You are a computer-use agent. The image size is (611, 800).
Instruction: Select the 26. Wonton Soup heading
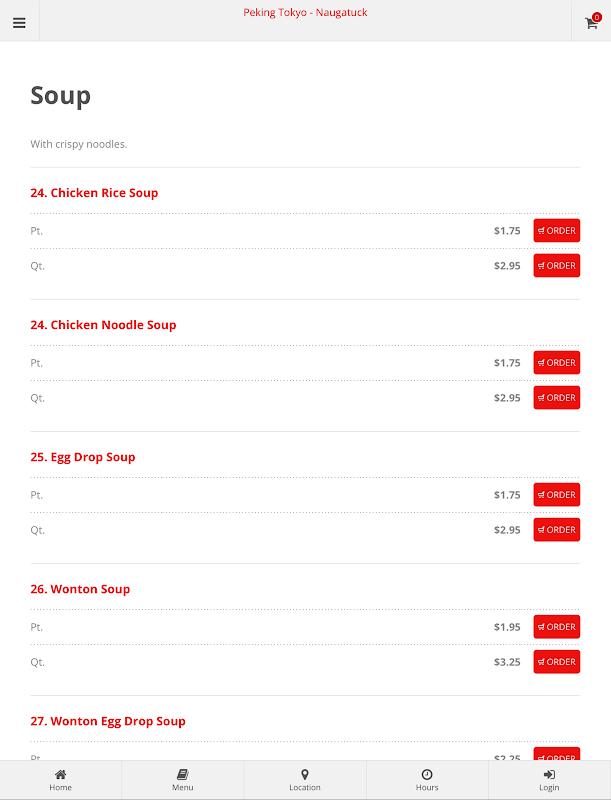(80, 589)
